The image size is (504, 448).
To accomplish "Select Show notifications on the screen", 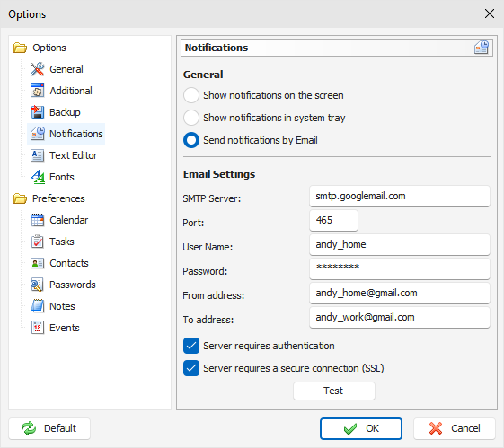I will pos(191,95).
